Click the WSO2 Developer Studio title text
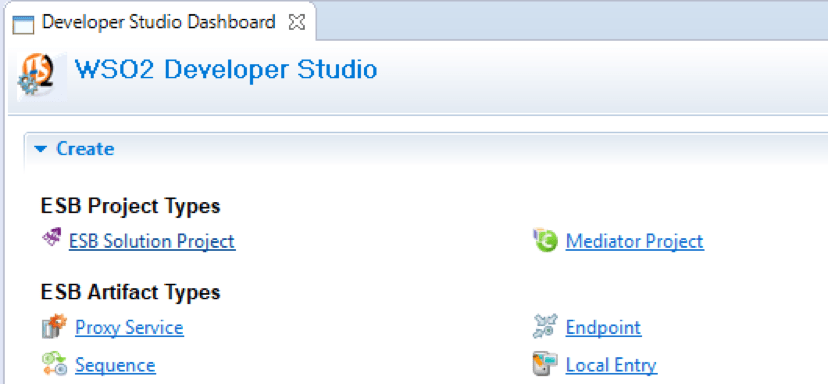The image size is (828, 384). pyautogui.click(x=226, y=70)
